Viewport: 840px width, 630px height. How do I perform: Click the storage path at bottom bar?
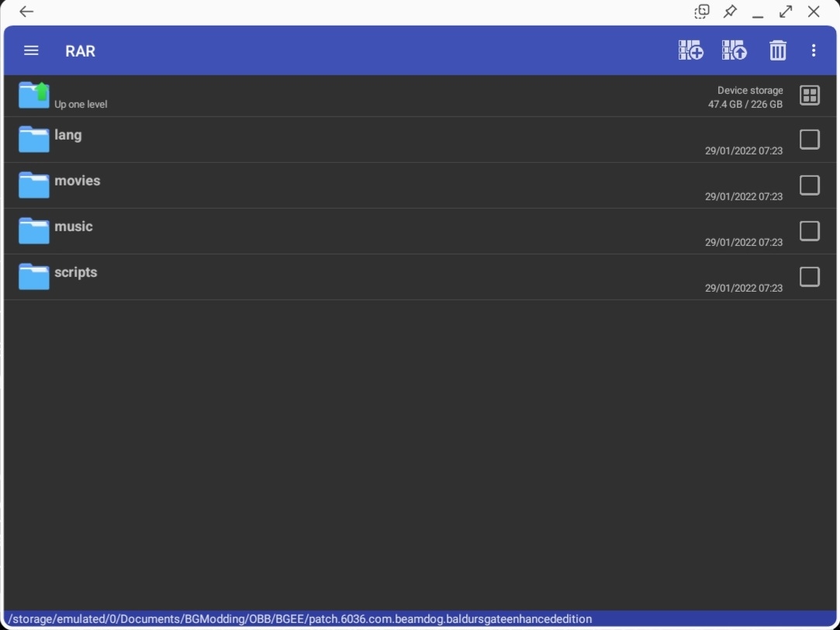point(299,619)
